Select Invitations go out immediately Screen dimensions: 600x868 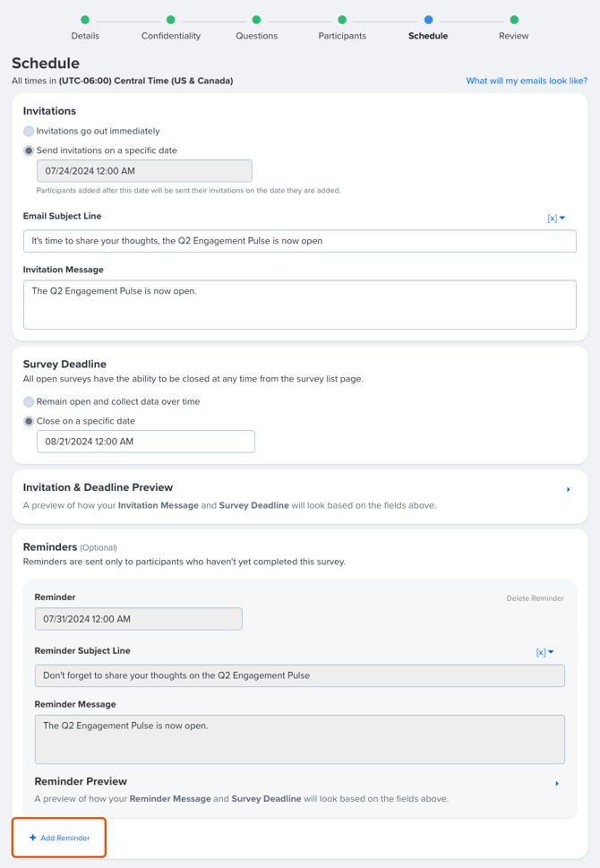29,132
